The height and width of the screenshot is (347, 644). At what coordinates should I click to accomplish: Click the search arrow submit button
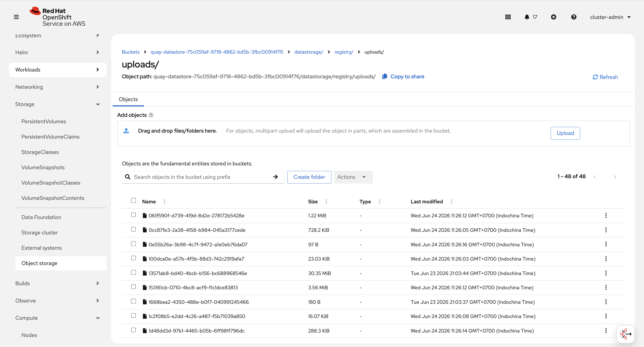[x=275, y=177]
